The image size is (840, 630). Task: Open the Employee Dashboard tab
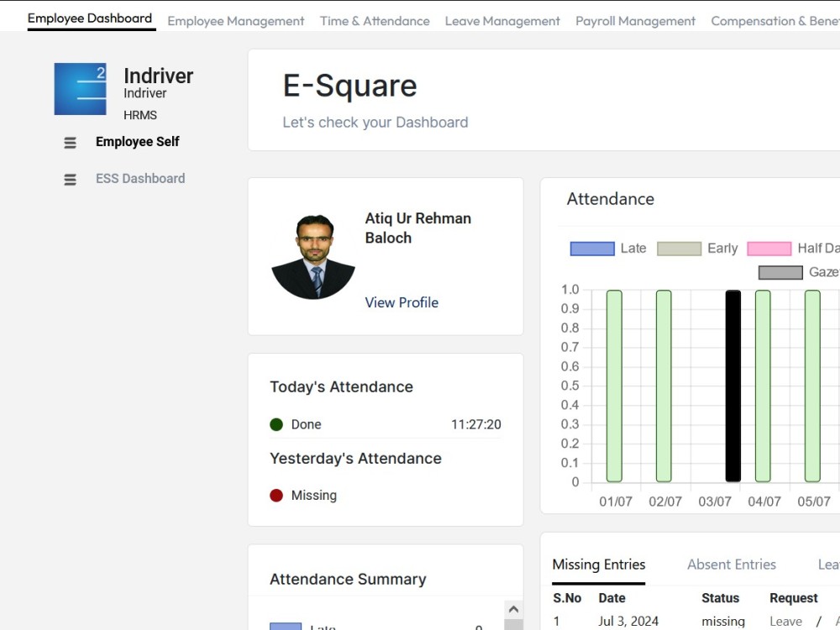90,18
